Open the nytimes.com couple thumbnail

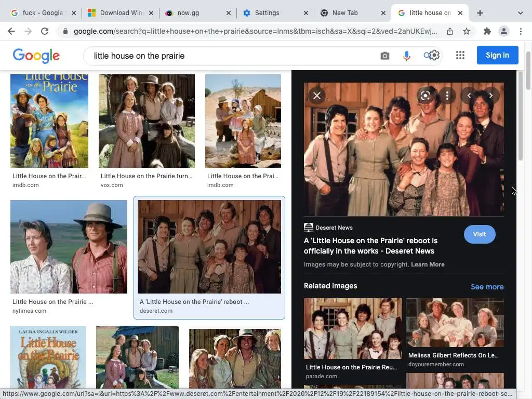[x=69, y=247]
